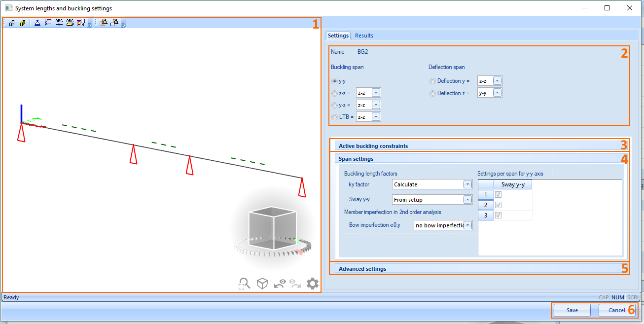The image size is (644, 324).
Task: Click the yellow solid box toolbar icon
Action: coord(23,23)
